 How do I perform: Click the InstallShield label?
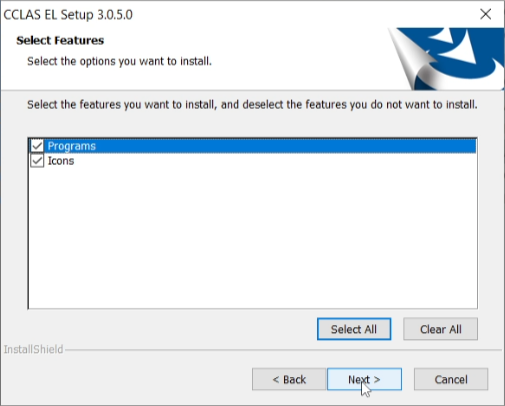point(33,349)
